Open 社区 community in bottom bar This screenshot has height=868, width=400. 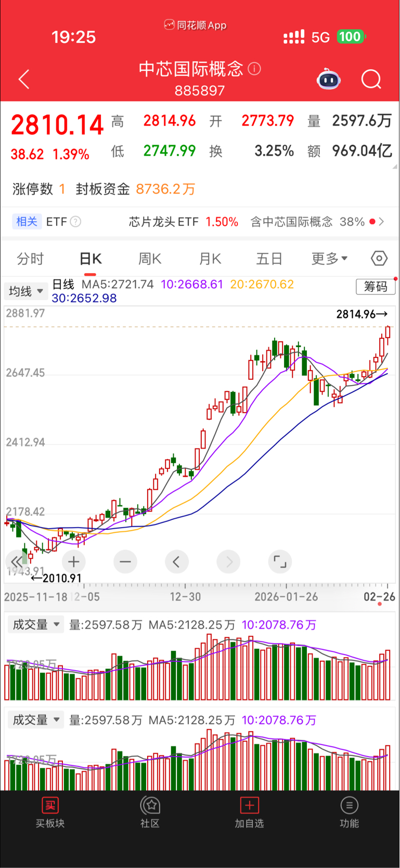tap(150, 813)
